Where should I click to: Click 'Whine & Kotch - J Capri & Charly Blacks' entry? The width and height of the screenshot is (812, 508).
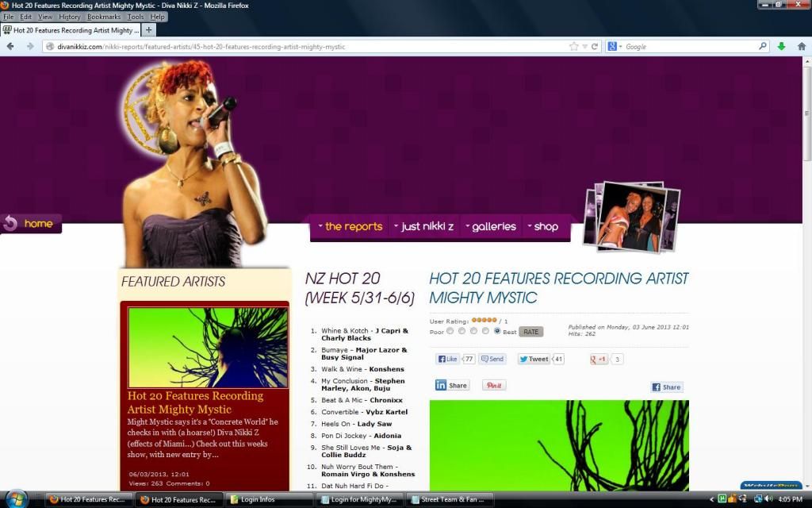click(x=365, y=334)
